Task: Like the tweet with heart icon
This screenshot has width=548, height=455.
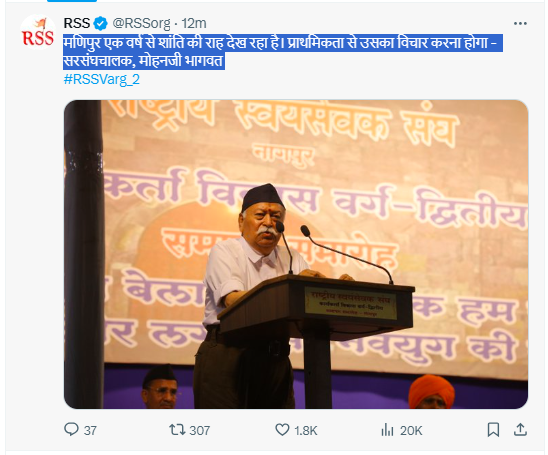Action: (x=282, y=429)
